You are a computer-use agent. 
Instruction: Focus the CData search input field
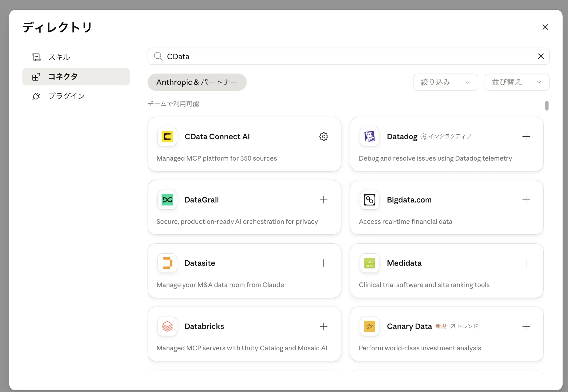(x=348, y=56)
